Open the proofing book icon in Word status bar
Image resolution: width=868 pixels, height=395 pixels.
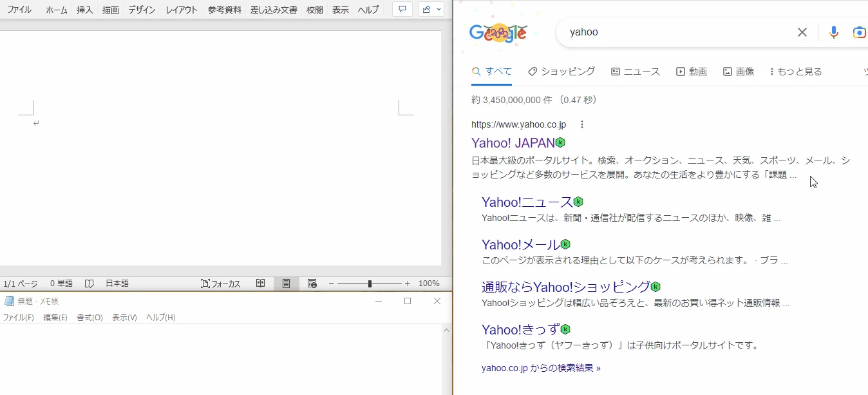click(x=90, y=284)
